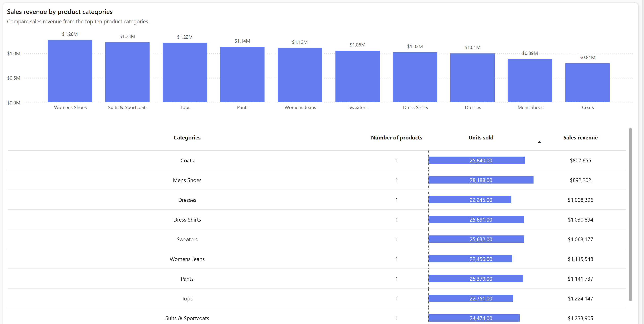Click the Suits & Sportcoats table cell

[187, 318]
